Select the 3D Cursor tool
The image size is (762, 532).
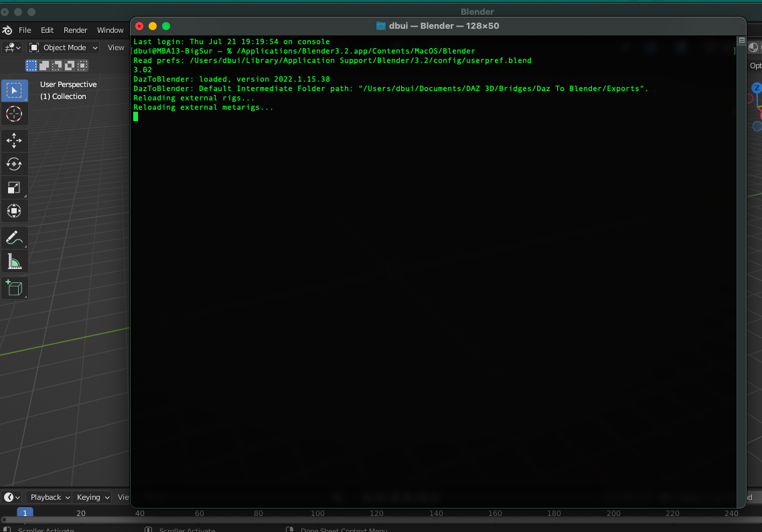pyautogui.click(x=15, y=114)
